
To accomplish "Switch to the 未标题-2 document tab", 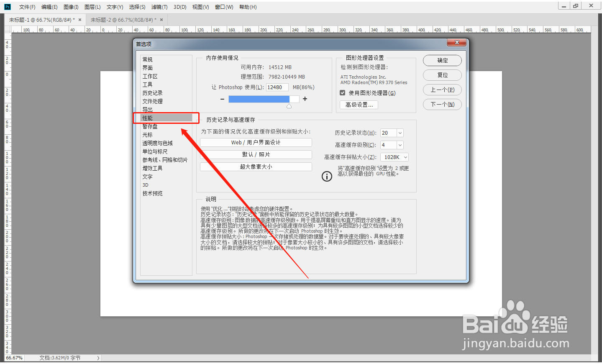I will coord(123,19).
